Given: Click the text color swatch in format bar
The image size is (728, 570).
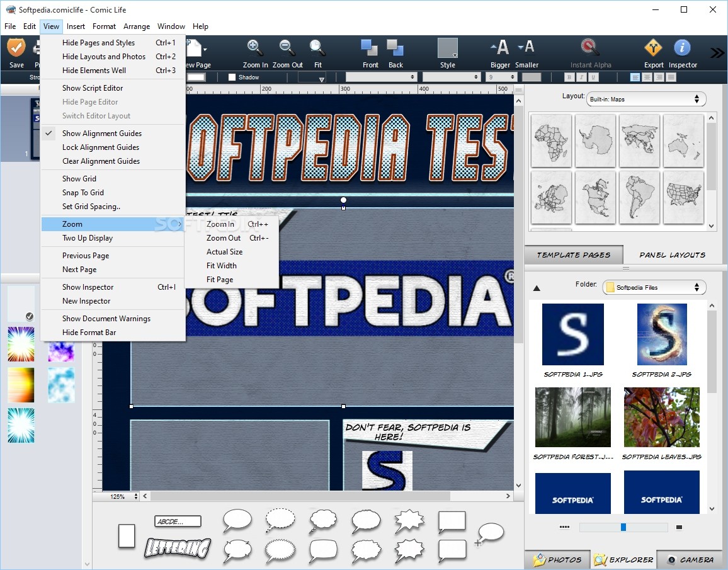Looking at the screenshot, I should tap(532, 77).
